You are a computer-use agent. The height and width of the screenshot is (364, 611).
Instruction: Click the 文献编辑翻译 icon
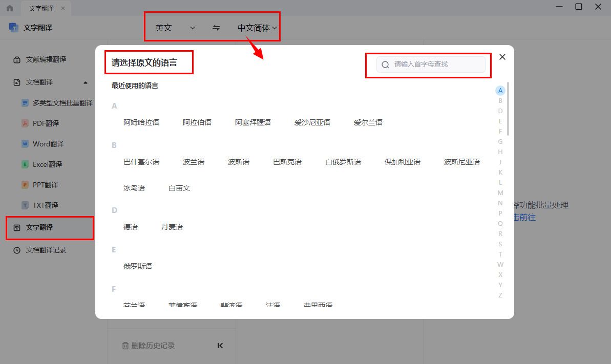pos(17,59)
